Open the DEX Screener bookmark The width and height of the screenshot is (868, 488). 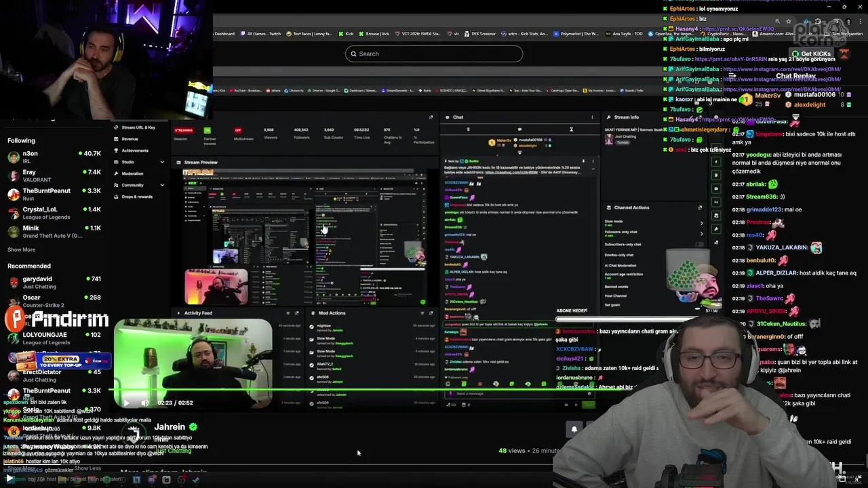(x=479, y=33)
